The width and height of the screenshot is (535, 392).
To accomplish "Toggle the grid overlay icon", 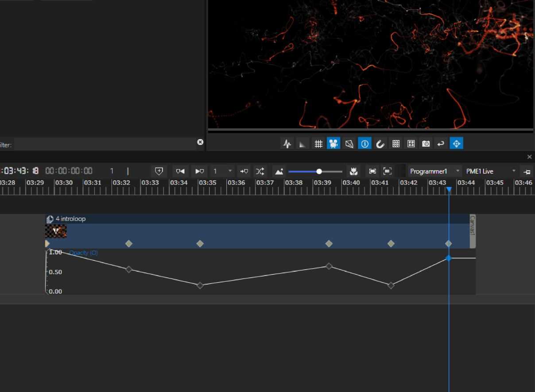I will click(318, 144).
